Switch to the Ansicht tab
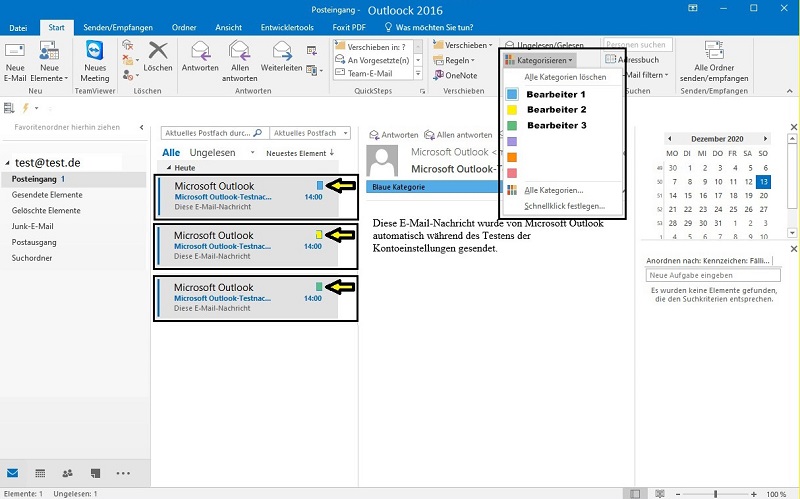 [228, 28]
